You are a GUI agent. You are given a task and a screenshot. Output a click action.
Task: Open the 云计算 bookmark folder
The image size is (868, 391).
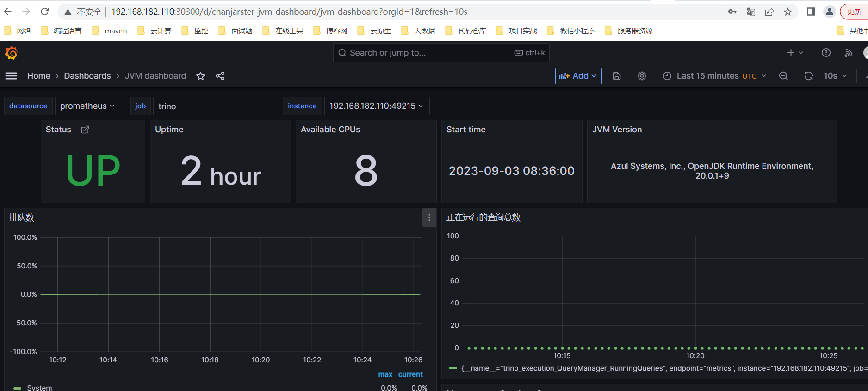[x=155, y=31]
